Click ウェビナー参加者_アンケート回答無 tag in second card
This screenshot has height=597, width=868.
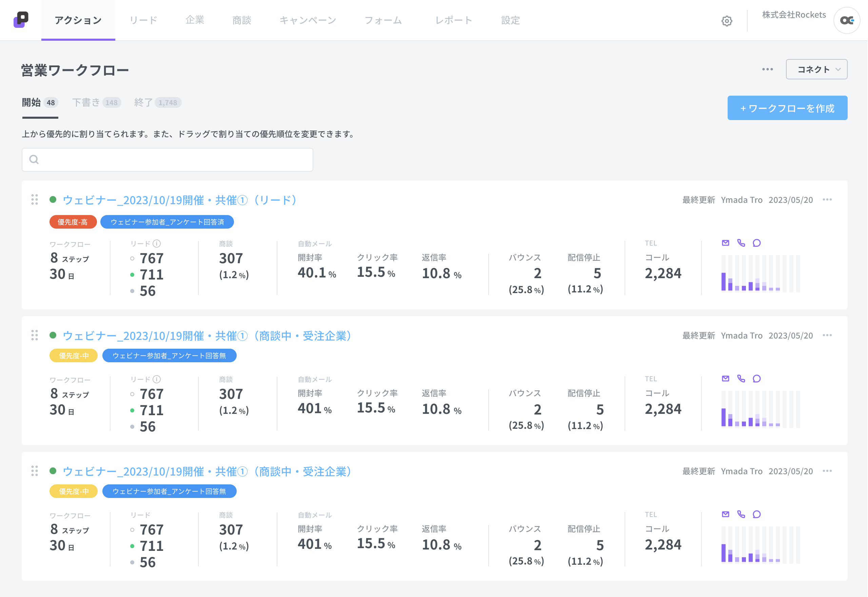pyautogui.click(x=169, y=356)
